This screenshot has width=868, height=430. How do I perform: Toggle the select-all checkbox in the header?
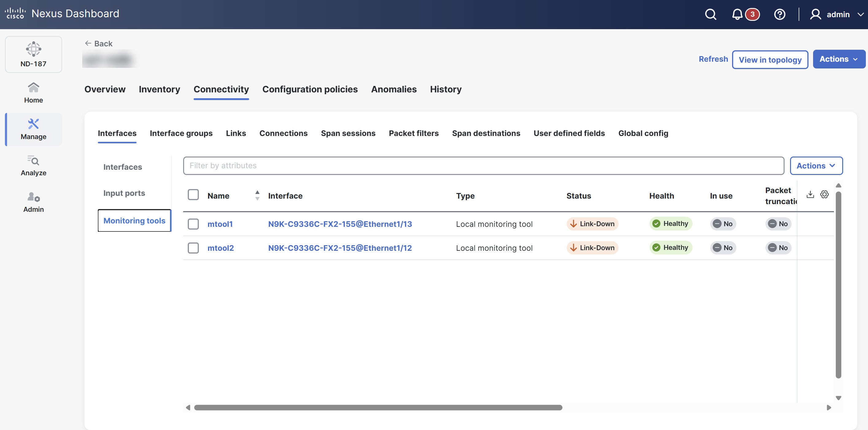pos(193,195)
